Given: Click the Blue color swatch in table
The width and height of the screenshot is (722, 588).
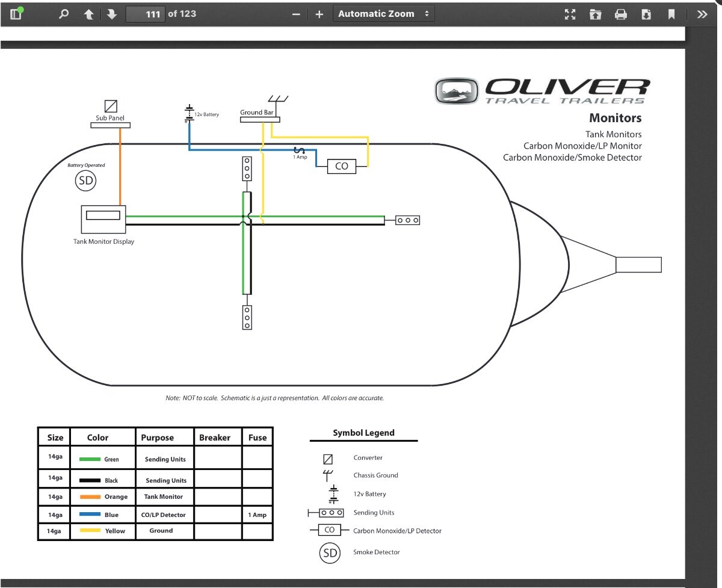Looking at the screenshot, I should pos(90,515).
